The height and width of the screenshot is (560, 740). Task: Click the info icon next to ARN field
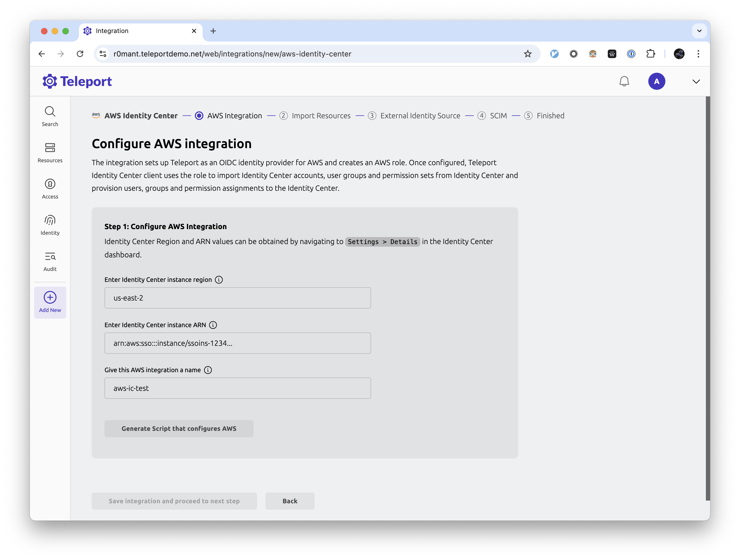pyautogui.click(x=212, y=324)
